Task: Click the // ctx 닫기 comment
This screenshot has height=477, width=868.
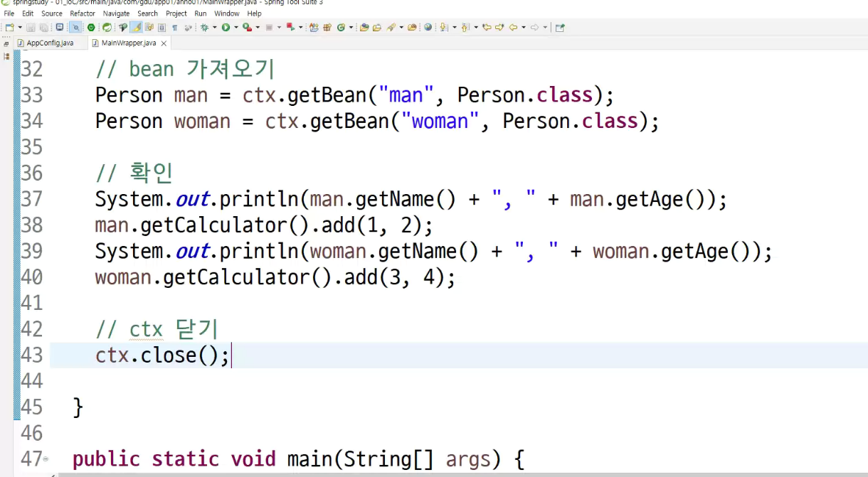Action: [157, 329]
